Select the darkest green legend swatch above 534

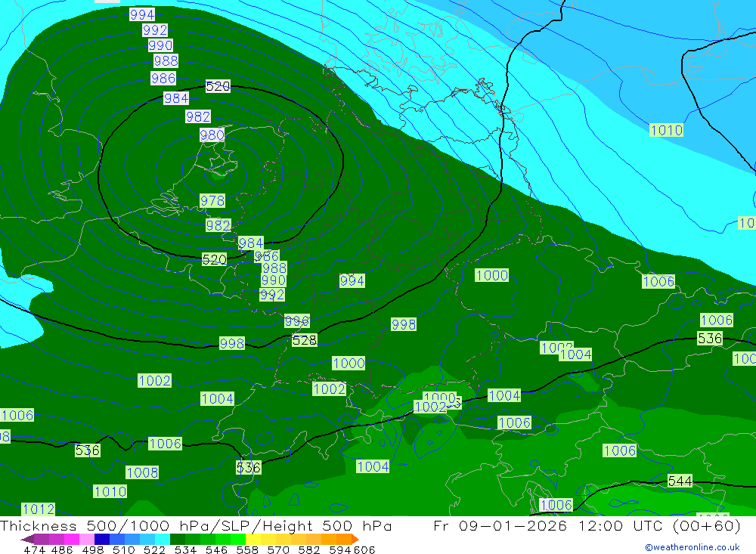(x=178, y=539)
